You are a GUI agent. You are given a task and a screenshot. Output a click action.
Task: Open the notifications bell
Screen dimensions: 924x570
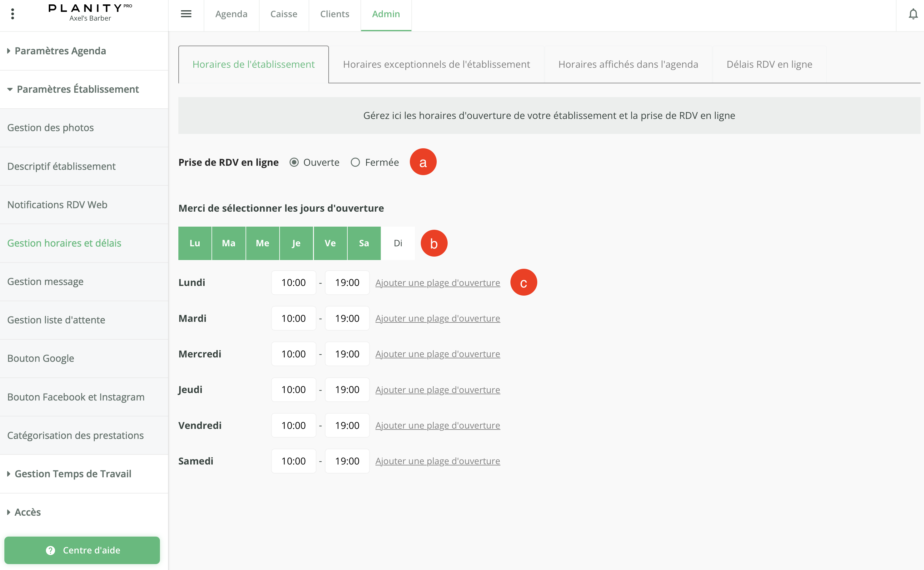click(x=913, y=14)
